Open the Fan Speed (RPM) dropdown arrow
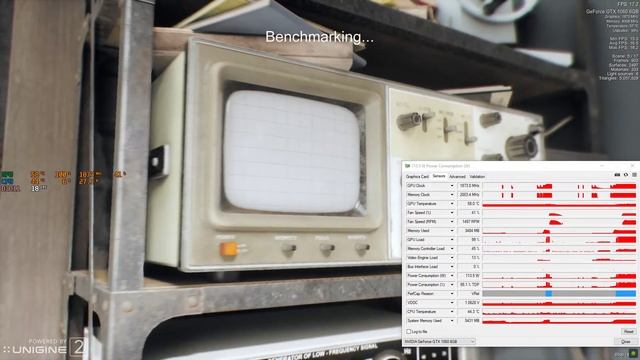Viewport: 640px width, 360px height. [x=452, y=222]
